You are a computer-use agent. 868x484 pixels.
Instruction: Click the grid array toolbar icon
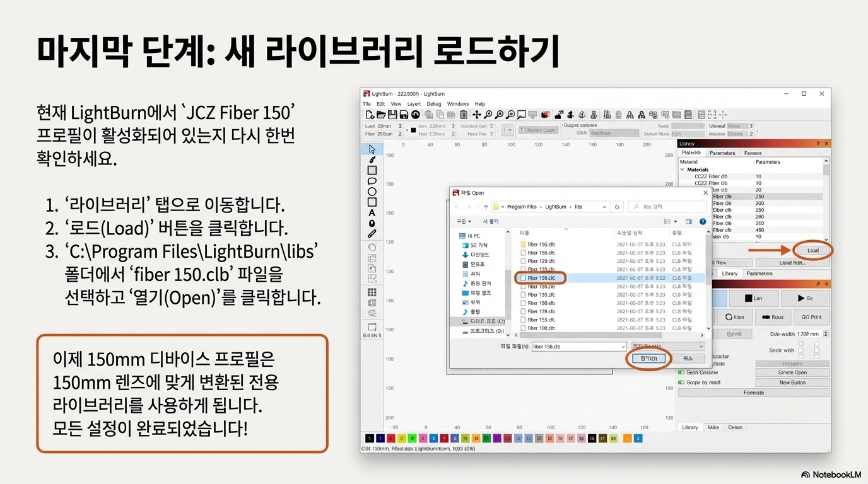[x=701, y=115]
